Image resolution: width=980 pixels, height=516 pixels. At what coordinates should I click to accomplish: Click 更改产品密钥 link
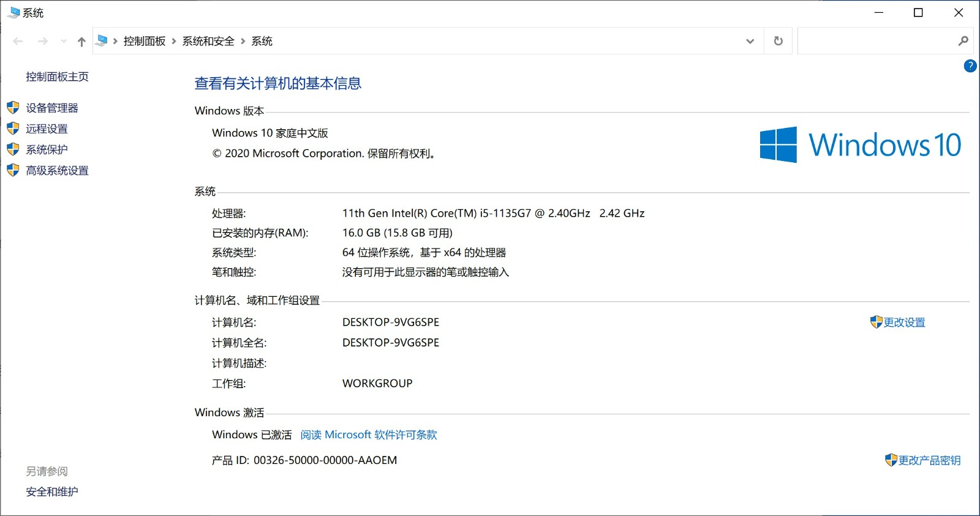click(x=929, y=460)
